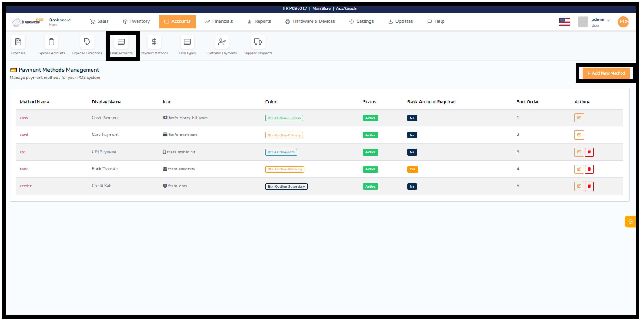Screen dimensions: 644x321
Task: Toggle Active status on Credit Sale
Action: [x=370, y=186]
